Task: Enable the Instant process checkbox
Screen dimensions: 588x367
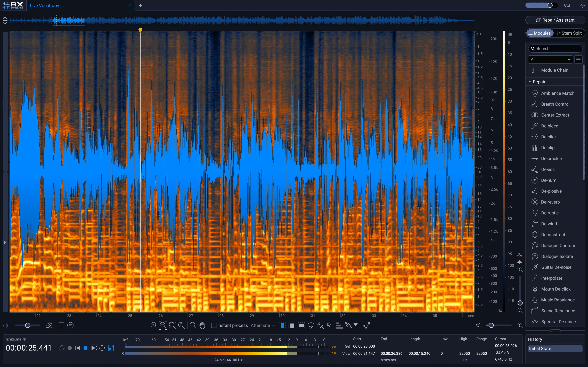Action: 214,325
